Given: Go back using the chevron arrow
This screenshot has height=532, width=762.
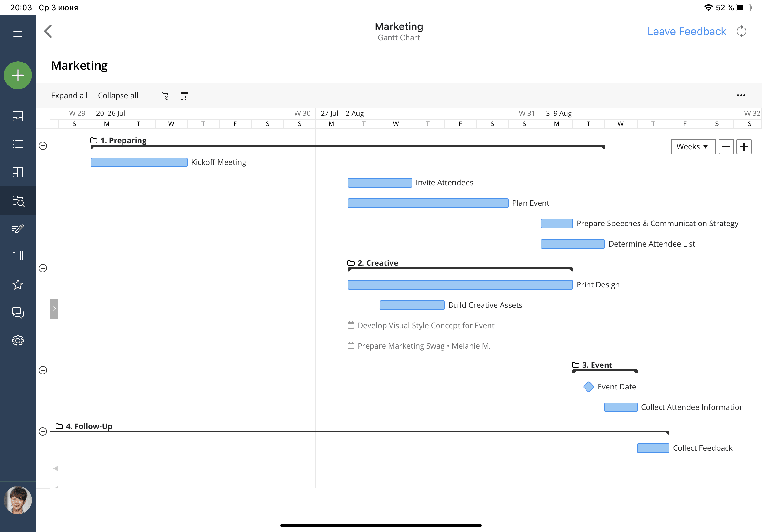Looking at the screenshot, I should point(48,32).
